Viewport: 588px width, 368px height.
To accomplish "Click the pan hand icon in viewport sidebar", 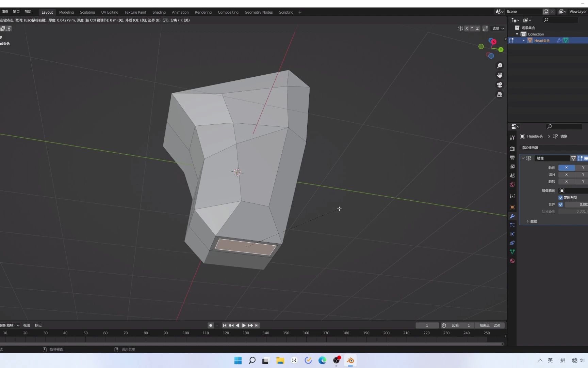I will (x=500, y=75).
